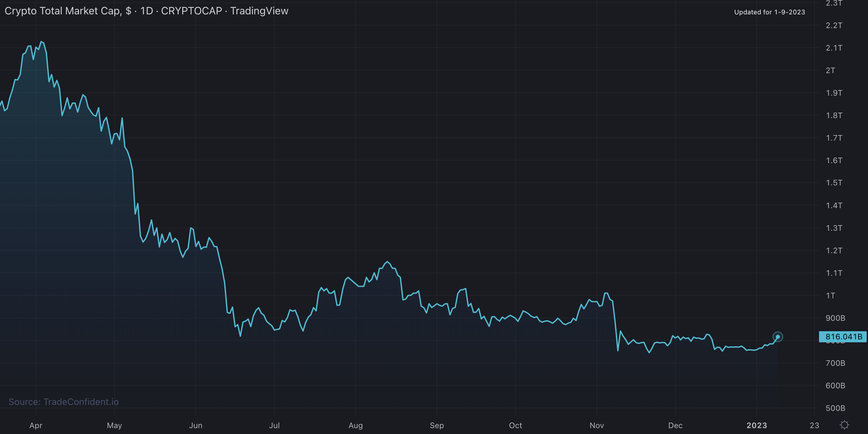Image resolution: width=868 pixels, height=434 pixels.
Task: Click the Updated for 1-9-2023 notice
Action: pyautogui.click(x=769, y=12)
